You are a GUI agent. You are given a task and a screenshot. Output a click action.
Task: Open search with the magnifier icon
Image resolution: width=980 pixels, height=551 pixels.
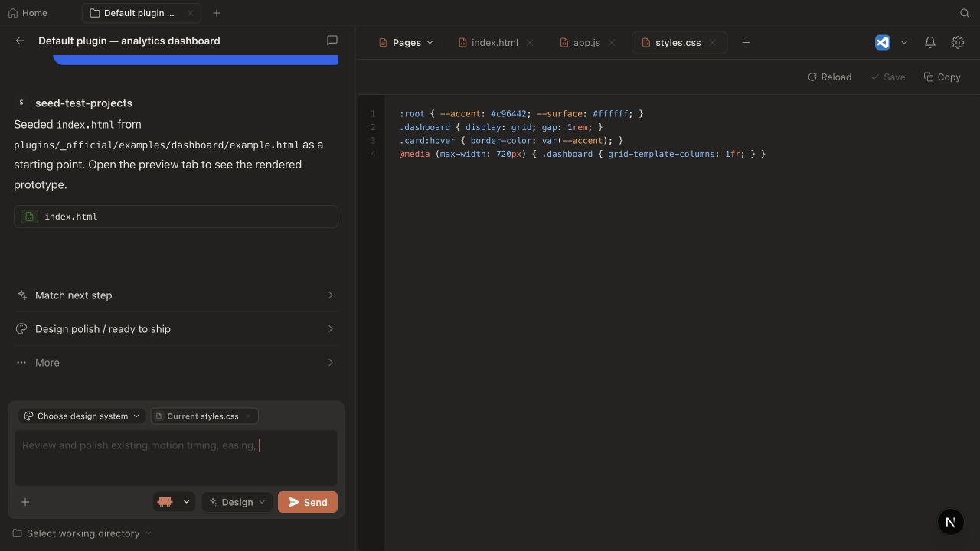coord(965,13)
